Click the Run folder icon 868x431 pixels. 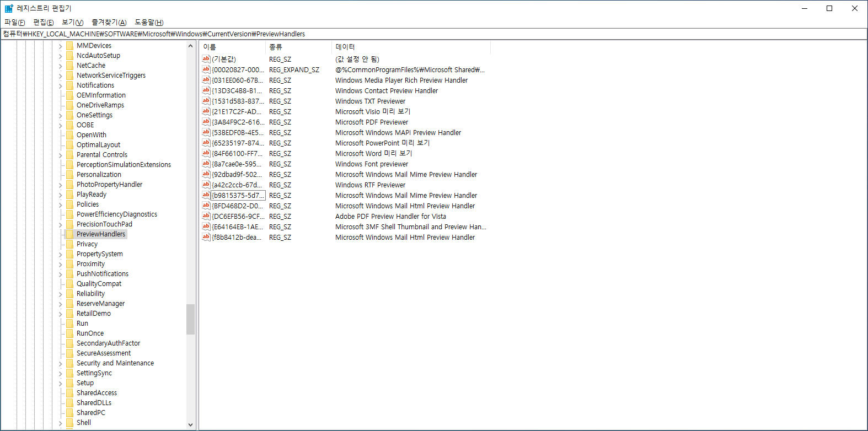[x=69, y=324]
